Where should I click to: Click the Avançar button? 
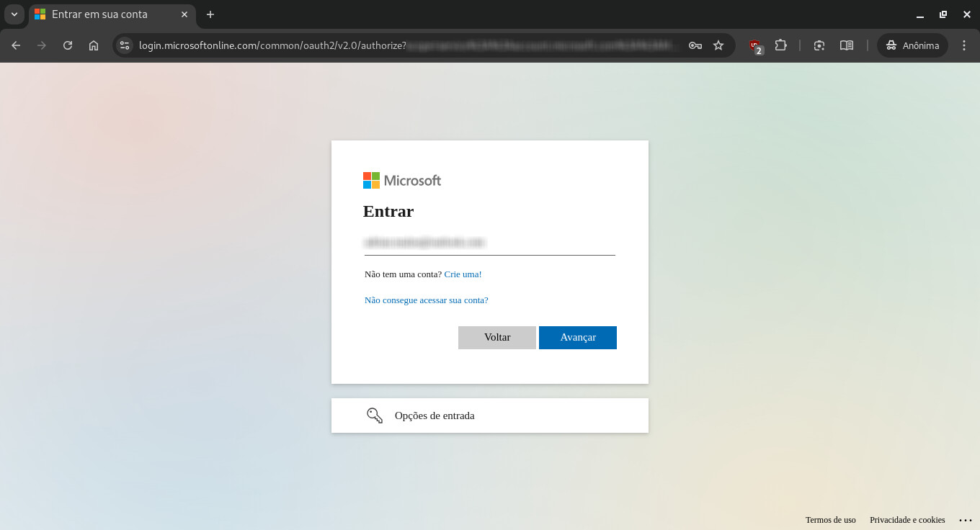pos(578,338)
